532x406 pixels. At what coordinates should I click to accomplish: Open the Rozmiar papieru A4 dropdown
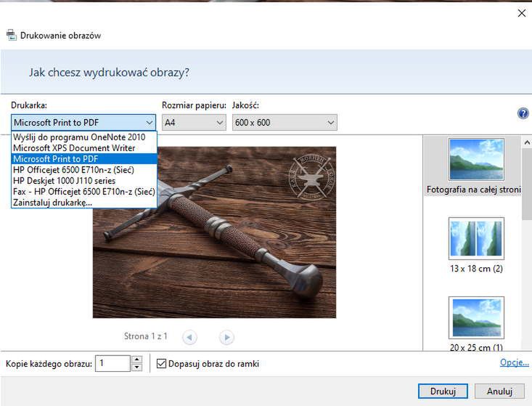[194, 122]
